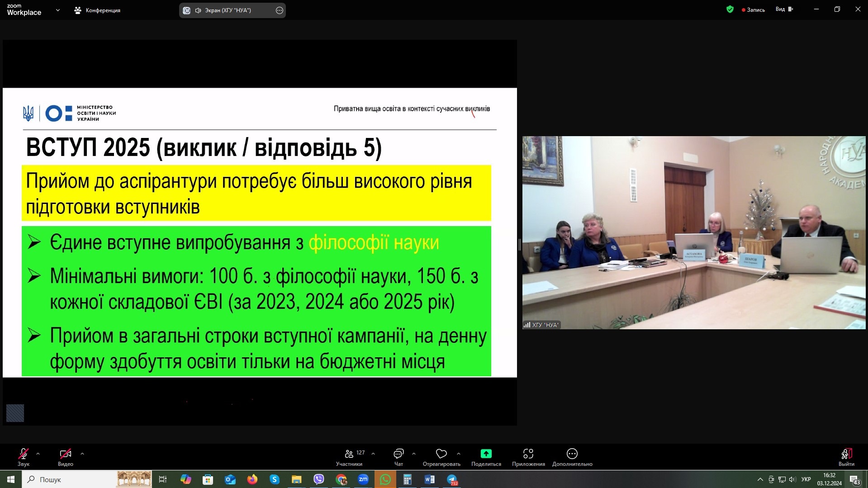Click the tray network icon
The width and height of the screenshot is (868, 488).
(782, 479)
